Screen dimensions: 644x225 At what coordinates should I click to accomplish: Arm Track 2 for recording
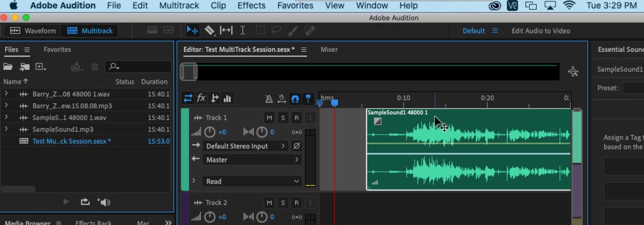pos(296,203)
